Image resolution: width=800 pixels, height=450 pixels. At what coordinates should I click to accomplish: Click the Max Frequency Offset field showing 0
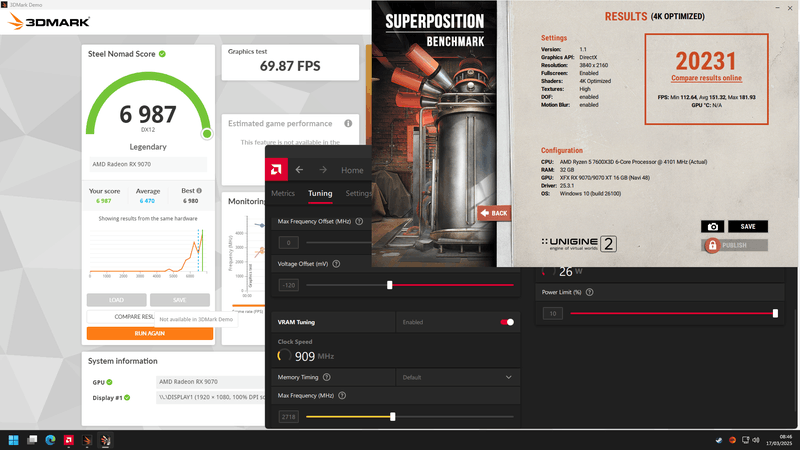click(x=288, y=243)
